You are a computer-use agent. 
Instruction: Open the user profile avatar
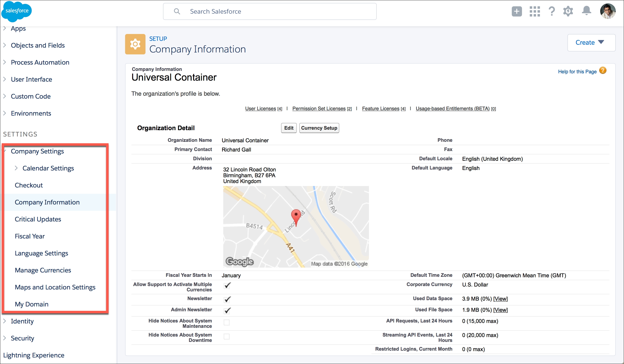tap(608, 11)
